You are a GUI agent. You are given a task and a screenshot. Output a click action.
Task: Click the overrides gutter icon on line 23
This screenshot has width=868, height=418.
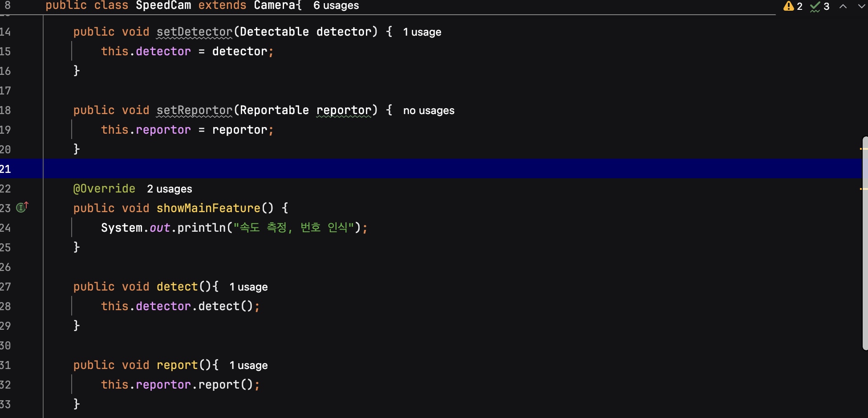(22, 207)
